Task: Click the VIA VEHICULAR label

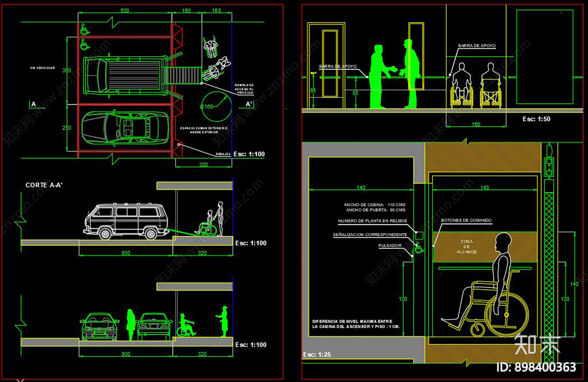Action: point(42,68)
